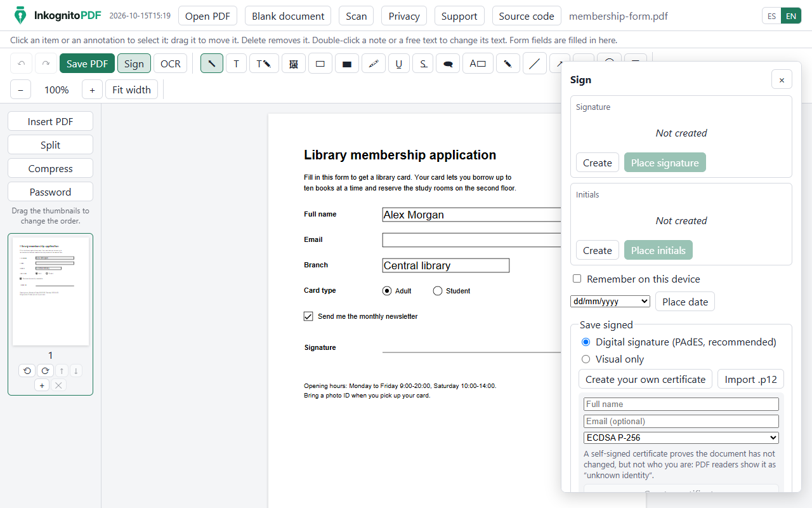Click the Save PDF button
This screenshot has width=812, height=508.
point(88,63)
